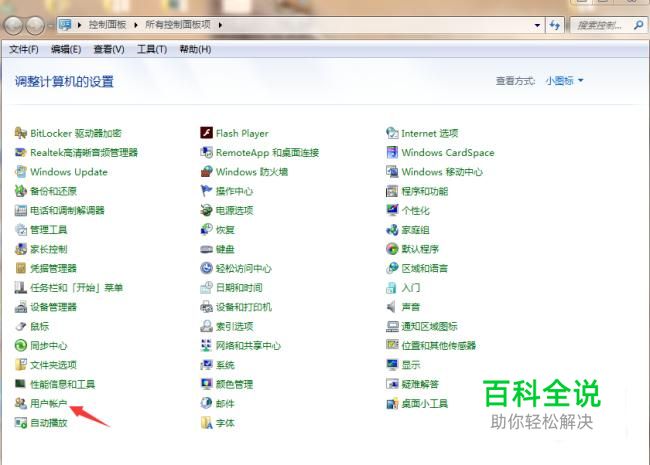This screenshot has width=650, height=465.
Task: Click the Windows Update icon
Action: 20,172
